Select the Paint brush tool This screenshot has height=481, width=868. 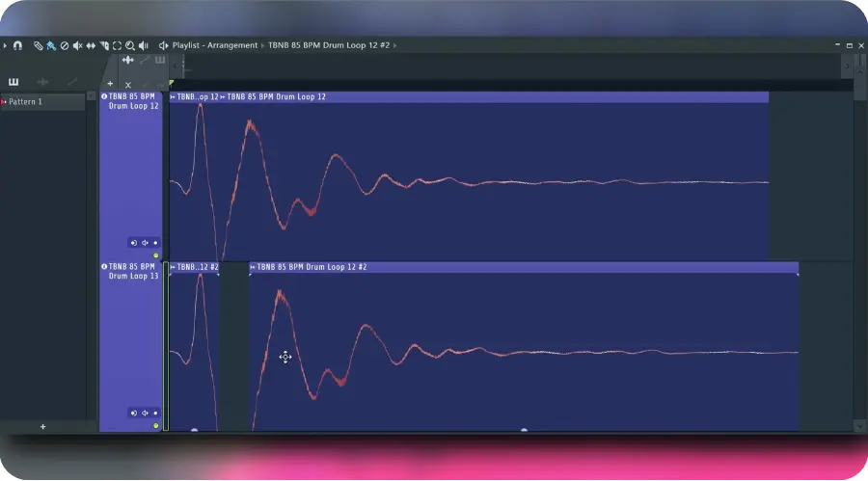coord(51,45)
